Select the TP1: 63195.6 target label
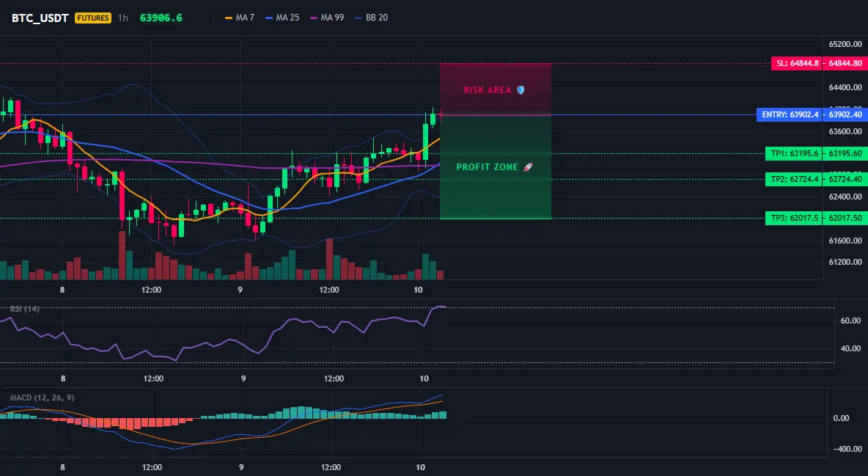868x476 pixels. click(x=795, y=153)
